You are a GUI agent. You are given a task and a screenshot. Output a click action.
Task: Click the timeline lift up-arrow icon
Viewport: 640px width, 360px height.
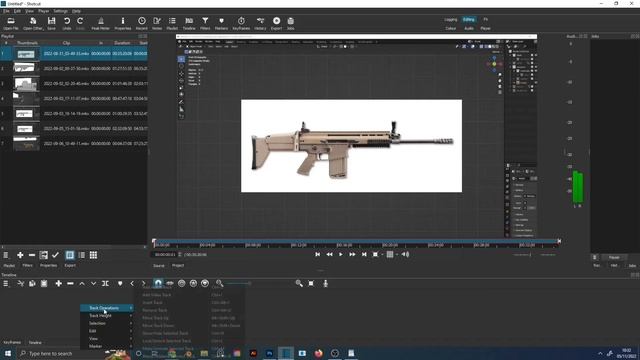pyautogui.click(x=82, y=283)
